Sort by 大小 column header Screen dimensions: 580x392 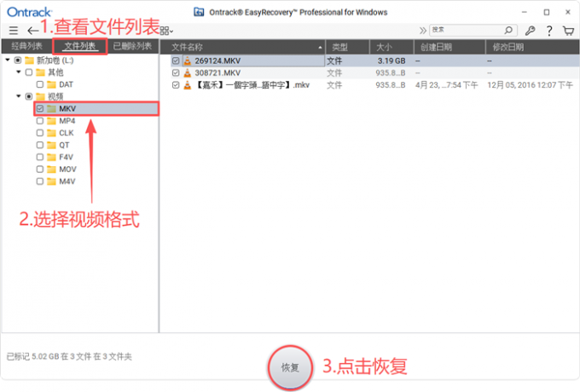(x=391, y=47)
